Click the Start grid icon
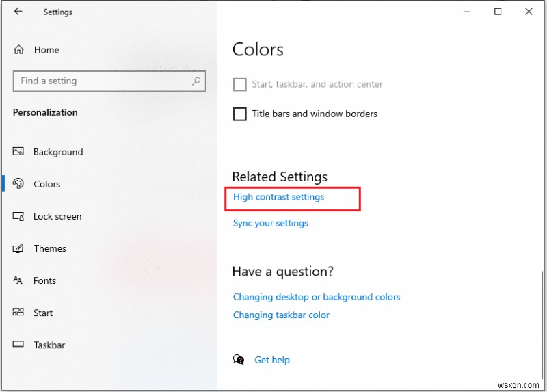This screenshot has width=547, height=392. [x=19, y=313]
